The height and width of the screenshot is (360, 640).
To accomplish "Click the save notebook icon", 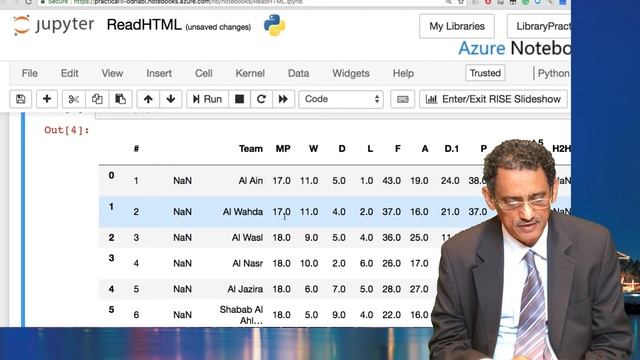I will pos(20,99).
